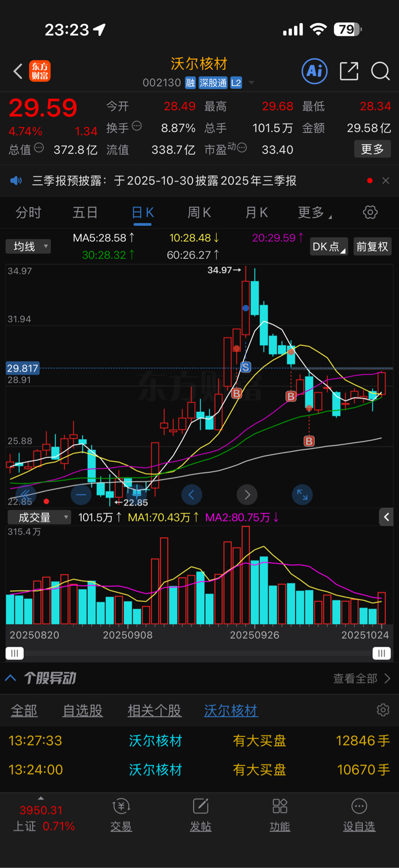
Task: Select the 沃尔核材 filter tab
Action: [x=231, y=710]
